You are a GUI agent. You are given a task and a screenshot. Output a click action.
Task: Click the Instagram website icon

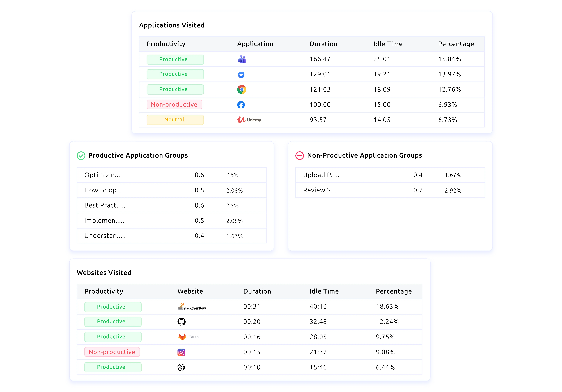click(181, 352)
